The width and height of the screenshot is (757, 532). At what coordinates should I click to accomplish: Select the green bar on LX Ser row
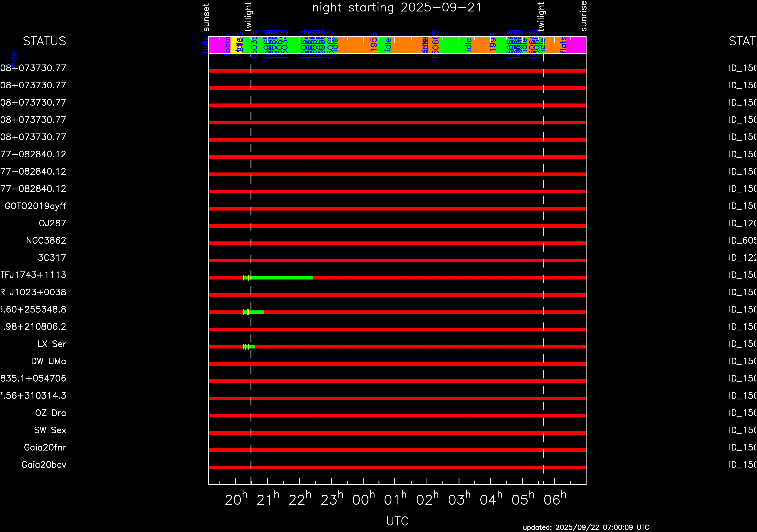(252, 347)
